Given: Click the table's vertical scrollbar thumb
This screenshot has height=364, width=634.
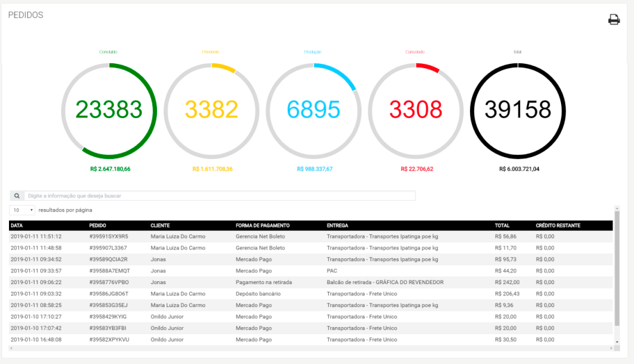Looking at the screenshot, I should click(x=617, y=268).
